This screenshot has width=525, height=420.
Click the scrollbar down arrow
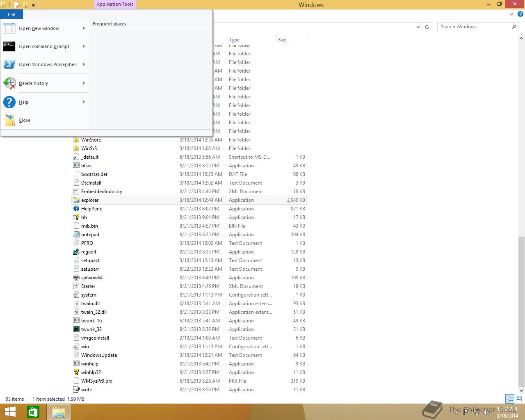(x=522, y=391)
